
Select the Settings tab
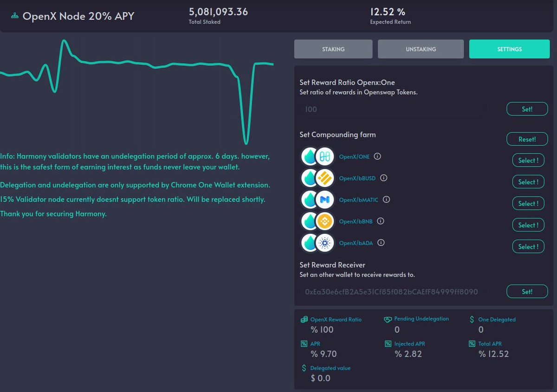point(509,49)
